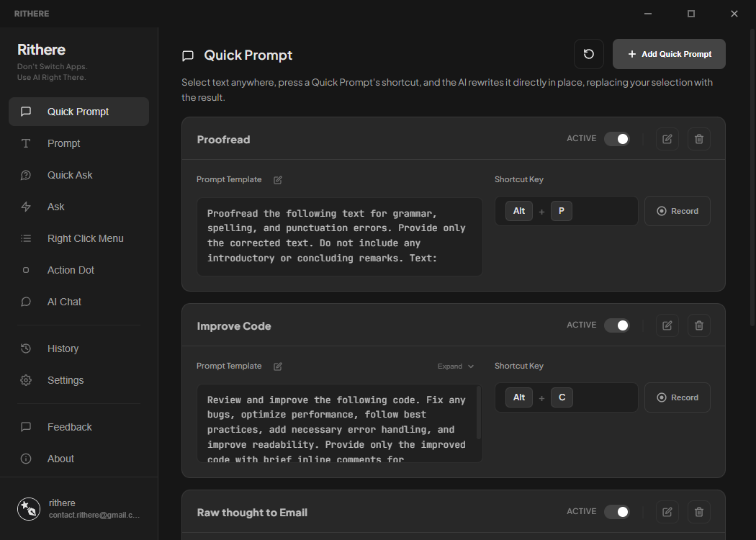756x540 pixels.
Task: Click the ACTIVE label in the Proofread card
Action: tap(582, 138)
